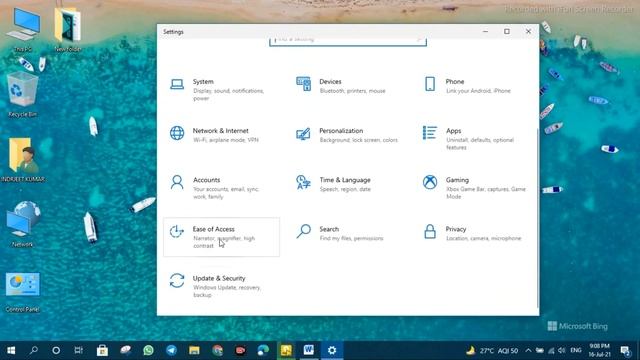This screenshot has width=640, height=360.
Task: Open volume control in system tray
Action: pyautogui.click(x=562, y=350)
